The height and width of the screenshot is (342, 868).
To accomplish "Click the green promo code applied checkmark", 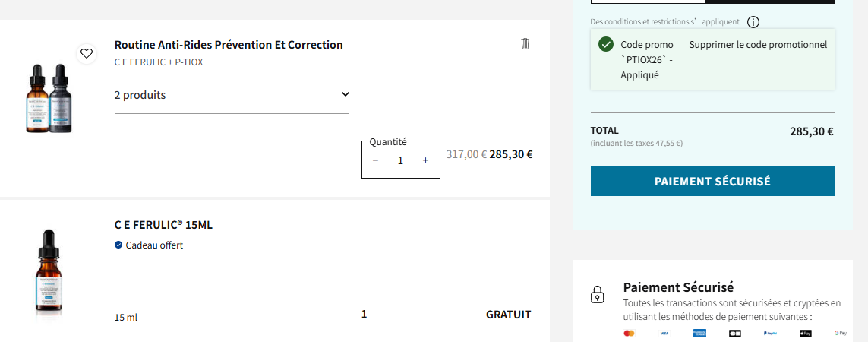I will coord(606,44).
